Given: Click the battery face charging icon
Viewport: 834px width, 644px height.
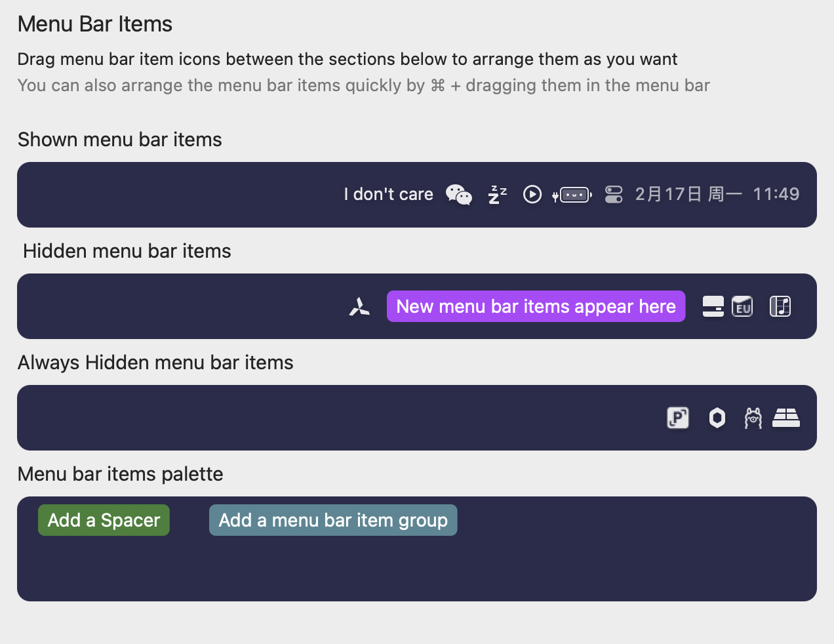Looking at the screenshot, I should (572, 195).
